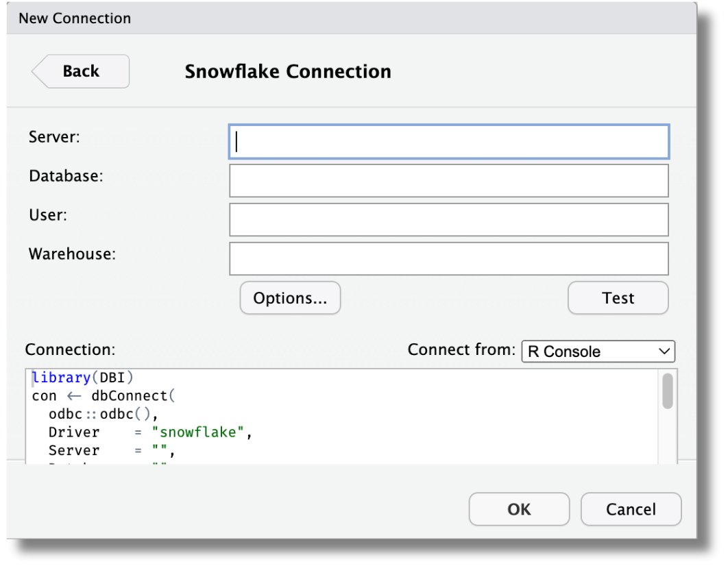728x566 pixels.
Task: Go Back to the previous connection screen
Action: click(80, 71)
